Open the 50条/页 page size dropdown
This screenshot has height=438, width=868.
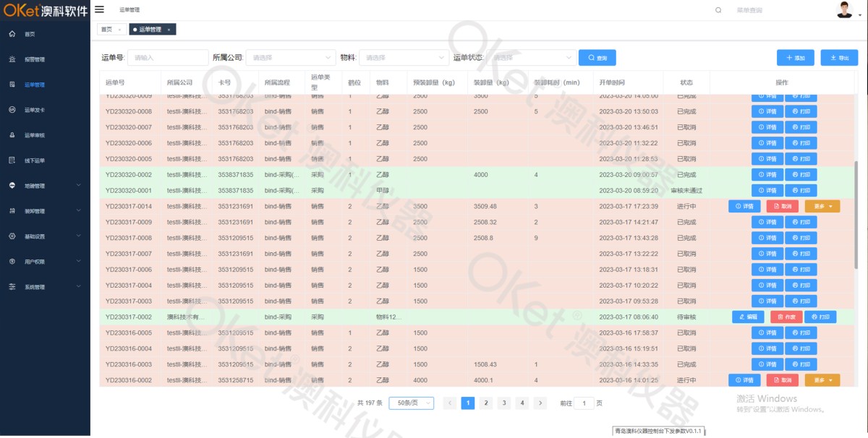click(x=411, y=403)
